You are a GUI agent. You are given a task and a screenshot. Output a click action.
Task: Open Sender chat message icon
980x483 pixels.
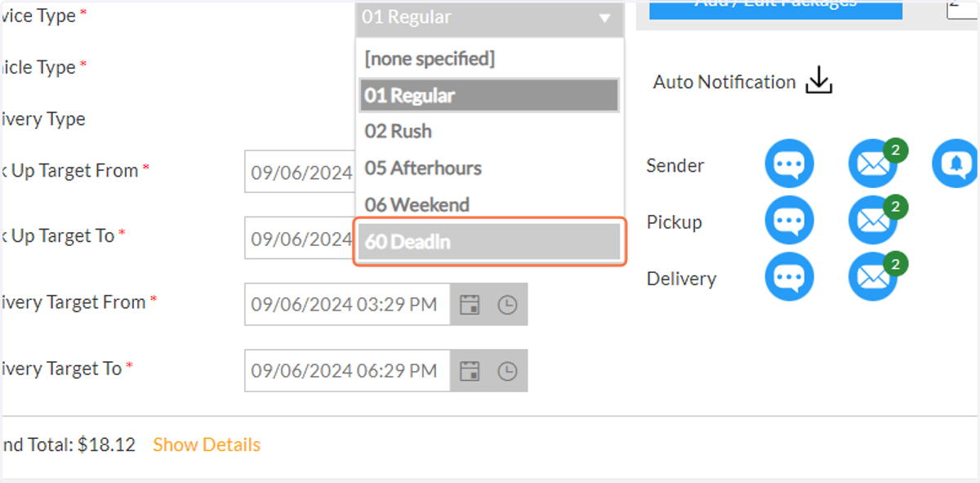[x=789, y=164]
